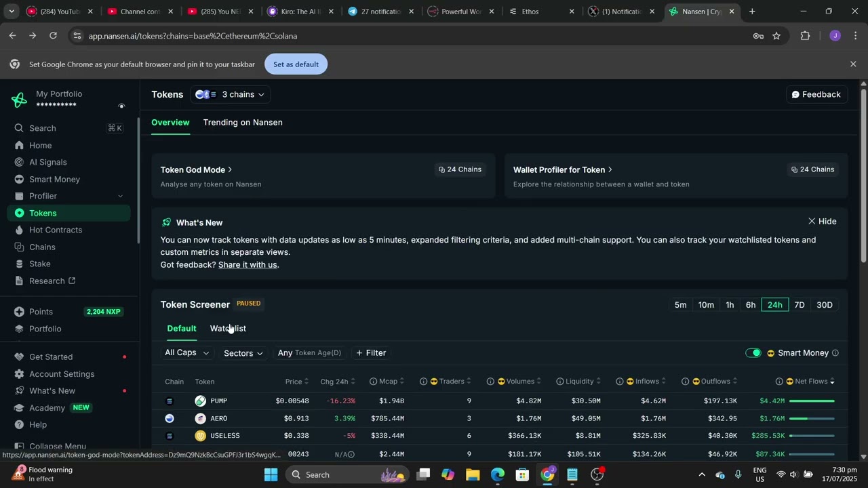868x488 pixels.
Task: Toggle portfolio balance visibility eye
Action: pyautogui.click(x=121, y=106)
